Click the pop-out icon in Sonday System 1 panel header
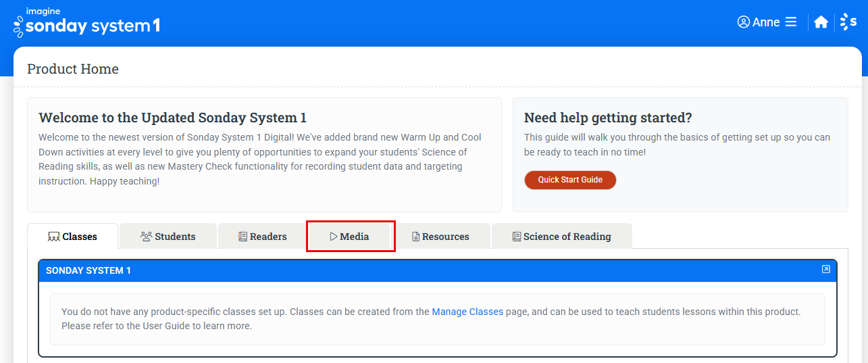This screenshot has width=868, height=363. (825, 270)
